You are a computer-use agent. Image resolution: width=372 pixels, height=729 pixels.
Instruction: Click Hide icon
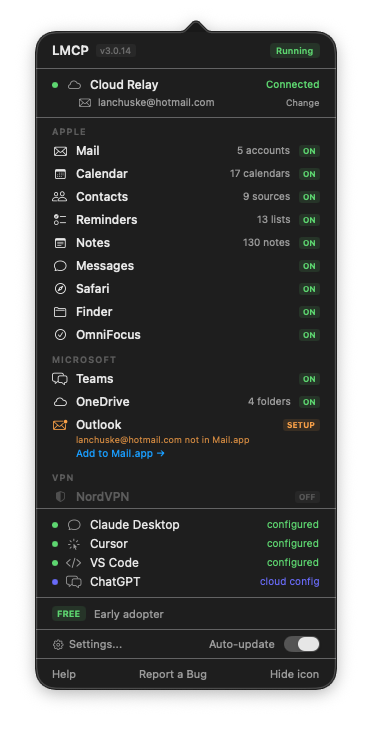pyautogui.click(x=295, y=674)
